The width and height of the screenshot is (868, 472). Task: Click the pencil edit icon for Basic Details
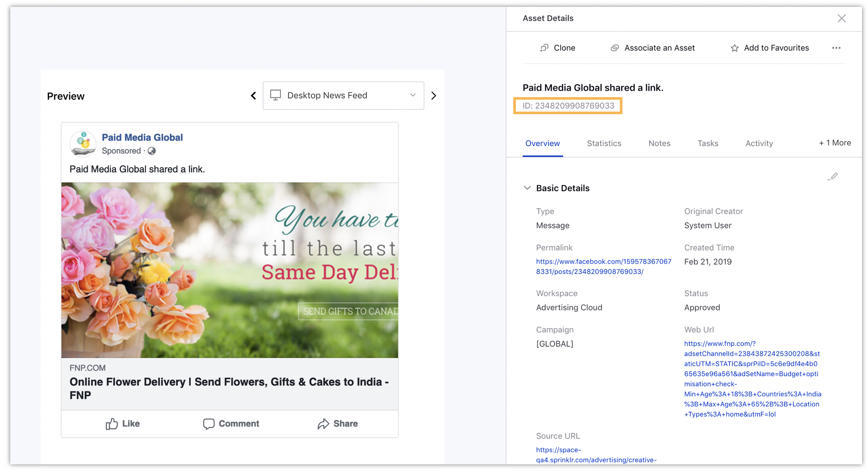coord(832,176)
